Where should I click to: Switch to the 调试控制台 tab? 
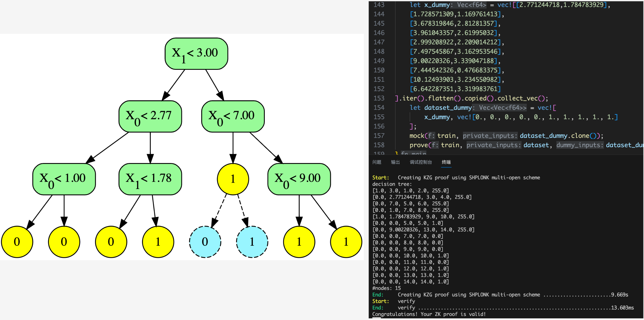pos(420,162)
